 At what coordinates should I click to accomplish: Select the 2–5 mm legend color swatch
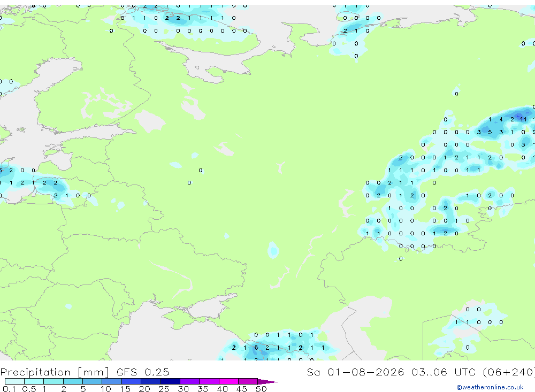(x=73, y=381)
